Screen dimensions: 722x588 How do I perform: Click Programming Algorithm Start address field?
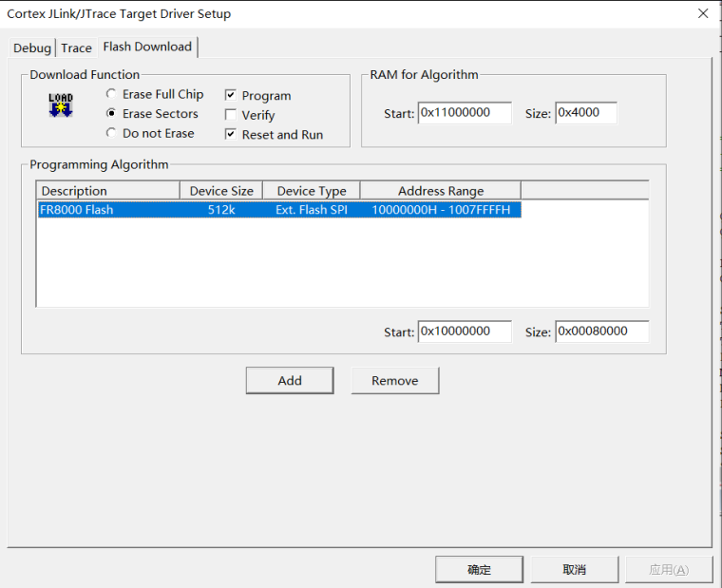point(465,332)
